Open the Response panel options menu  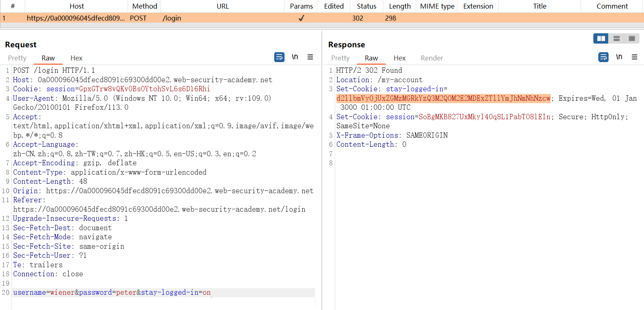635,57
